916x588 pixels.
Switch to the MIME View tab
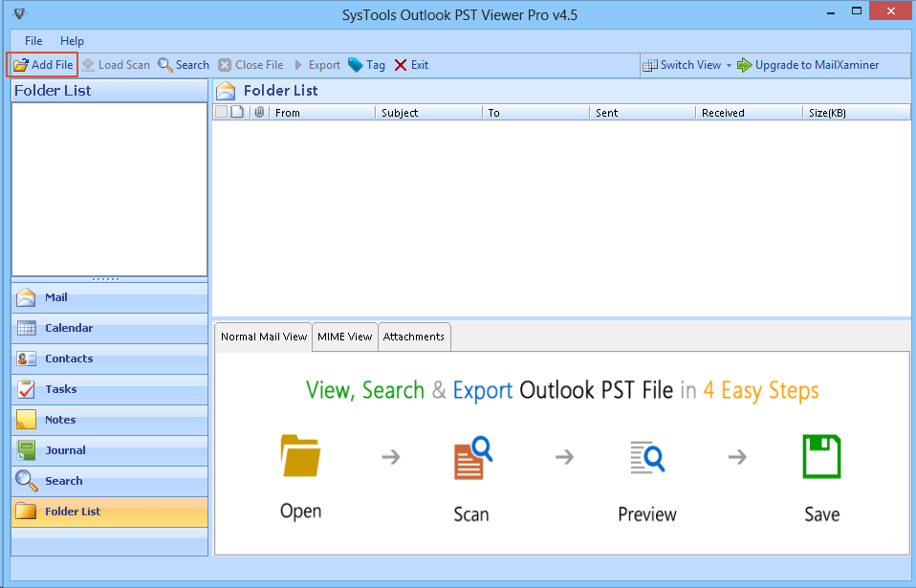tap(344, 337)
